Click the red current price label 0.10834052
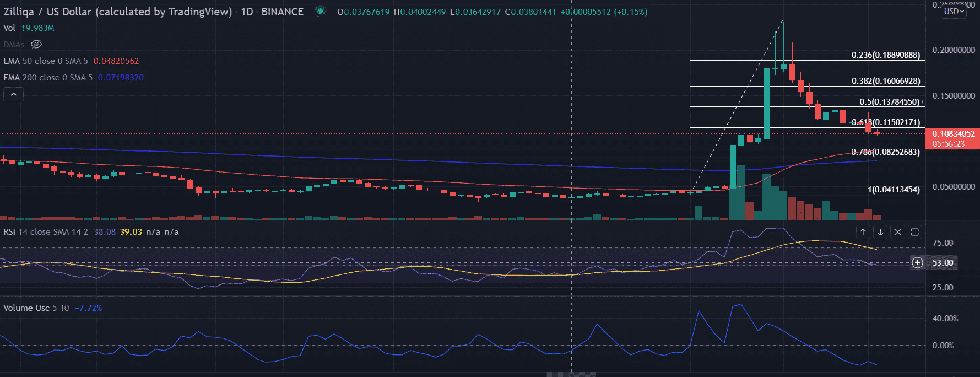This screenshot has height=377, width=980. 953,134
